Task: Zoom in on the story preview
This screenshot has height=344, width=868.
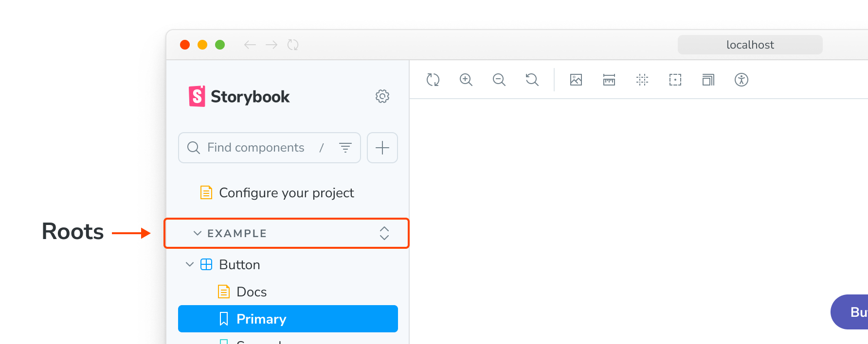Action: tap(466, 80)
